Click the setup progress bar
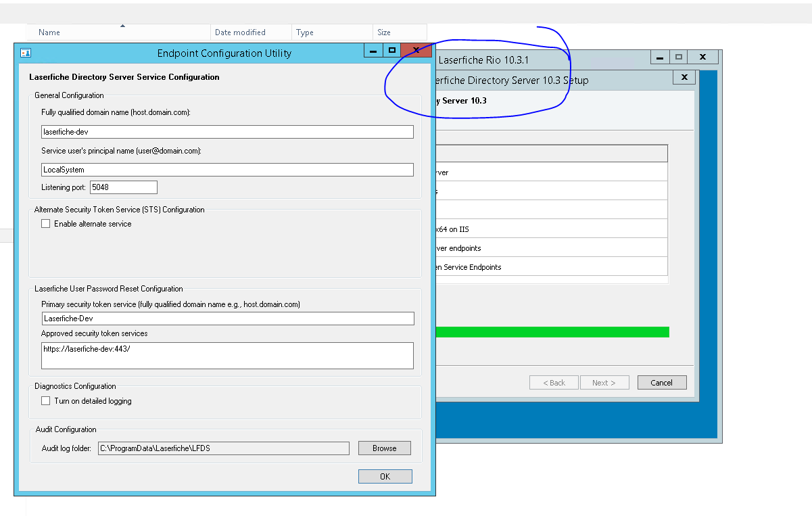This screenshot has width=812, height=516. click(x=552, y=332)
